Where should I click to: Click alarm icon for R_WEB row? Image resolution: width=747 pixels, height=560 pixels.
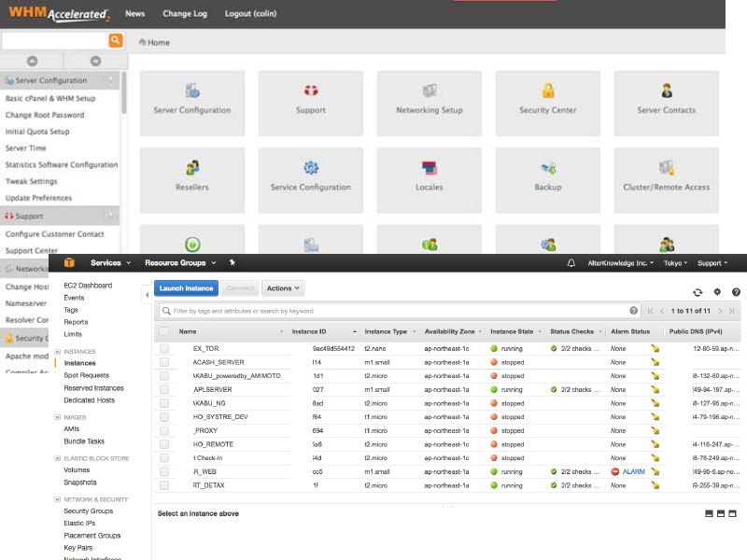point(655,471)
